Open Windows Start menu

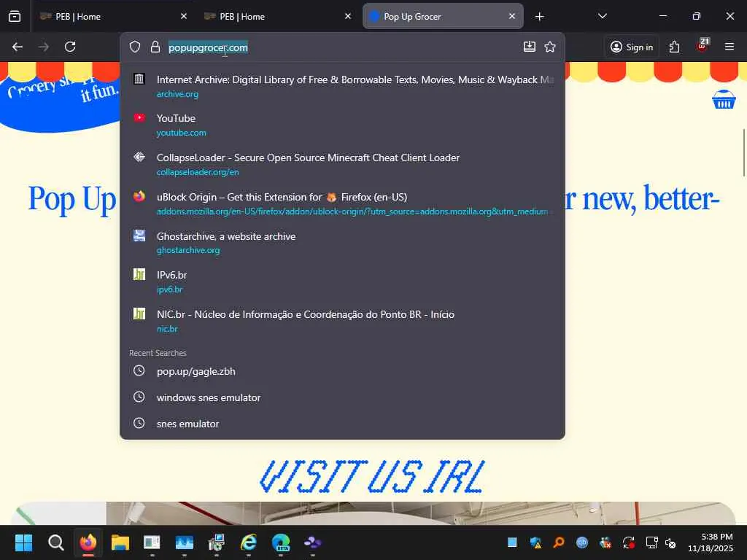tap(23, 542)
